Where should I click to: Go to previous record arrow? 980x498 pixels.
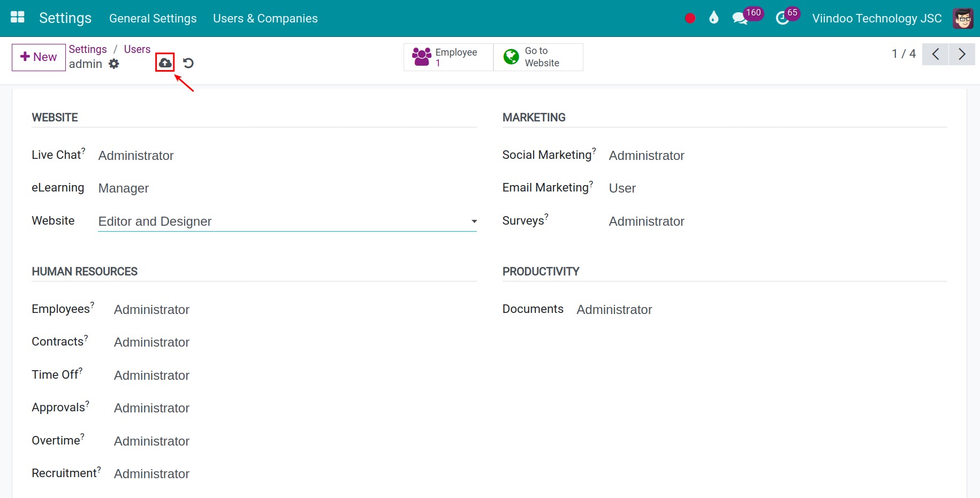pos(935,54)
